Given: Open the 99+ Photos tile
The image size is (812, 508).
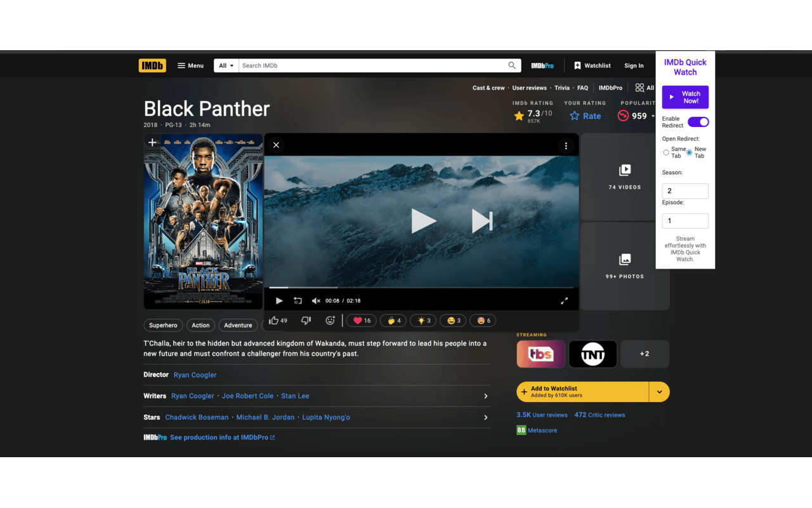Looking at the screenshot, I should (625, 266).
